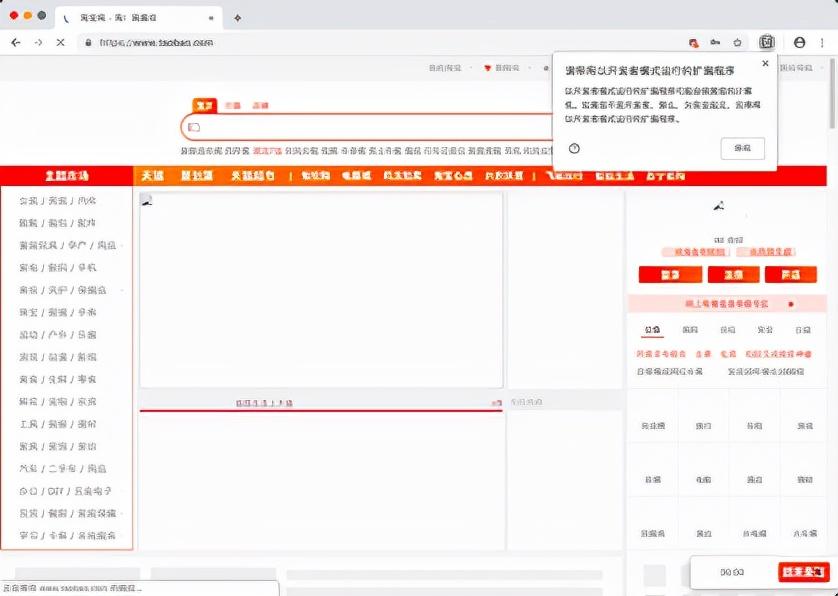
Task: Open a new browser tab
Action: 238,18
